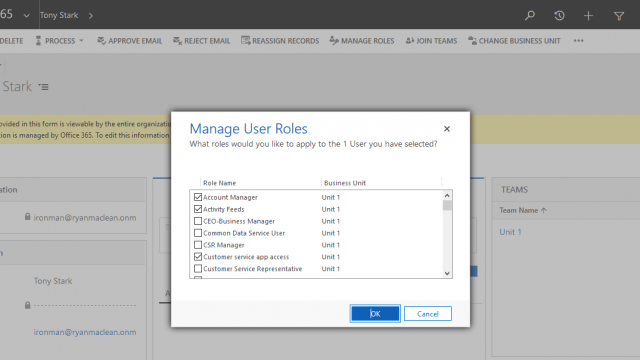Check the CEO-Business Manager role
The width and height of the screenshot is (640, 360).
point(198,221)
